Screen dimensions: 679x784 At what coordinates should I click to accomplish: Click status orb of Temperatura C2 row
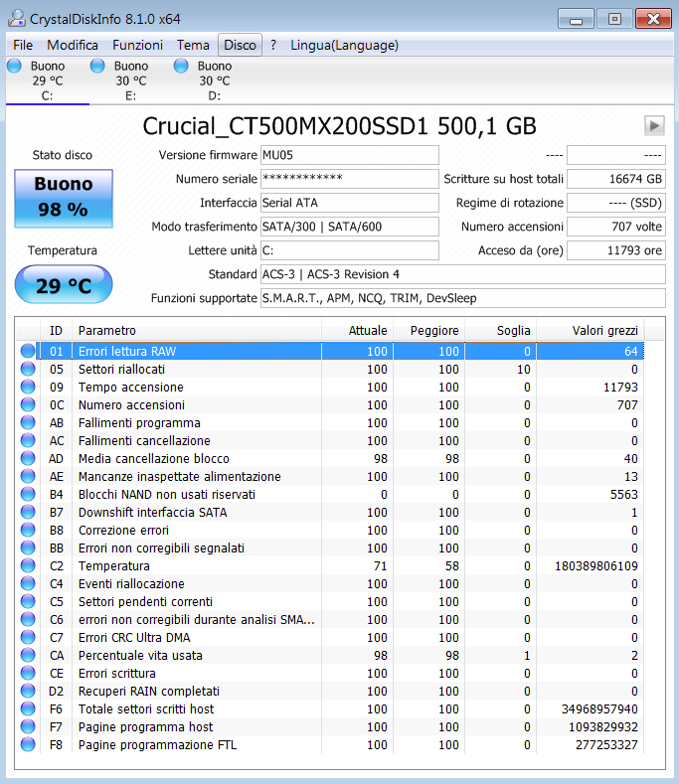click(x=28, y=566)
